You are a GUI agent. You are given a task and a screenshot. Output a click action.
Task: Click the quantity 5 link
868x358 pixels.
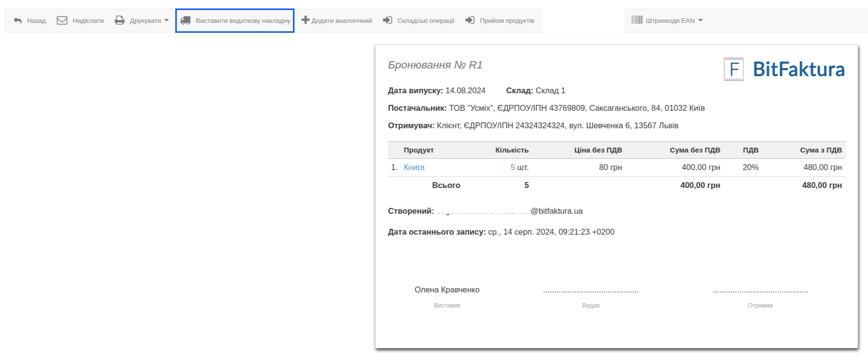pyautogui.click(x=513, y=167)
